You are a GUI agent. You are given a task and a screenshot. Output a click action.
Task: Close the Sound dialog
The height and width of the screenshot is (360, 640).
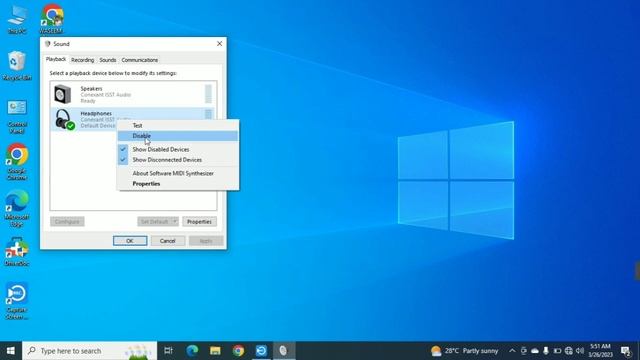pos(220,44)
